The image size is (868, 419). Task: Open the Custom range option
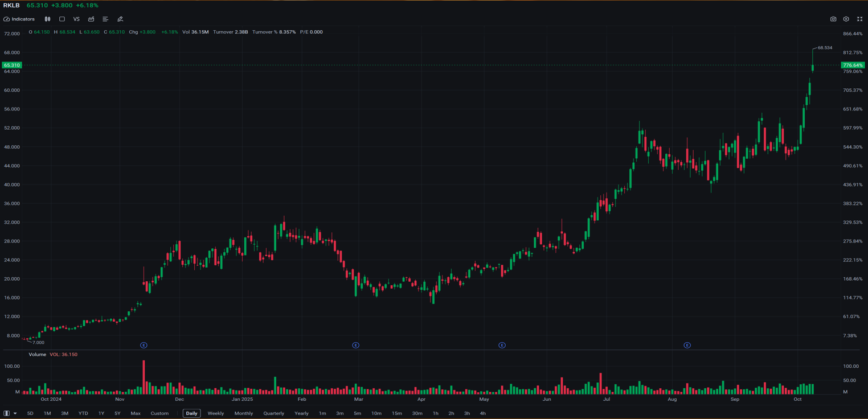click(x=159, y=413)
